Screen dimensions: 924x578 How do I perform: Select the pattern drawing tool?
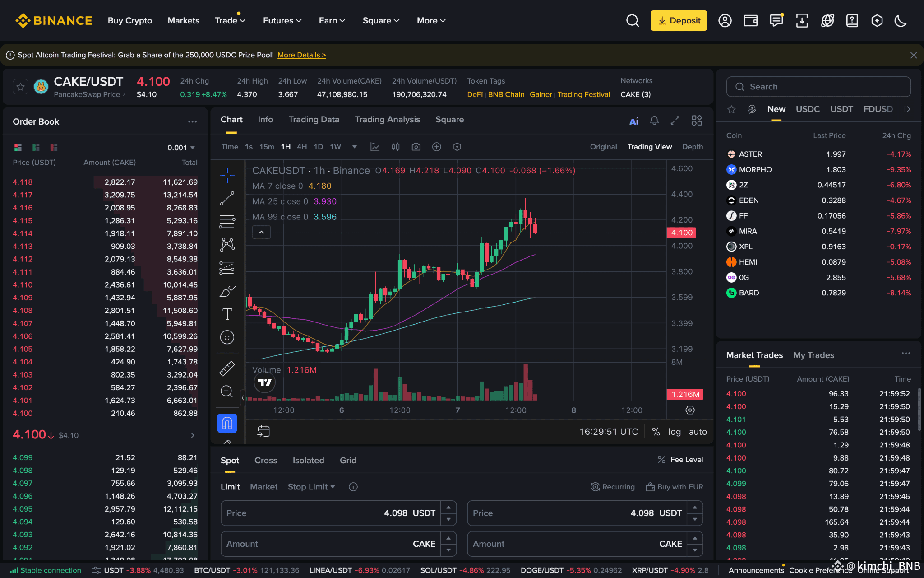click(x=227, y=244)
